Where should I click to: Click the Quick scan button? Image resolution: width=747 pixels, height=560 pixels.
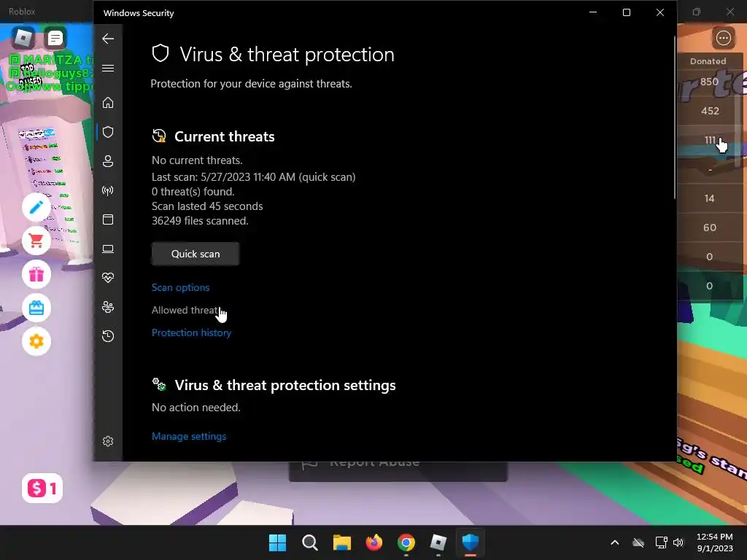point(196,254)
